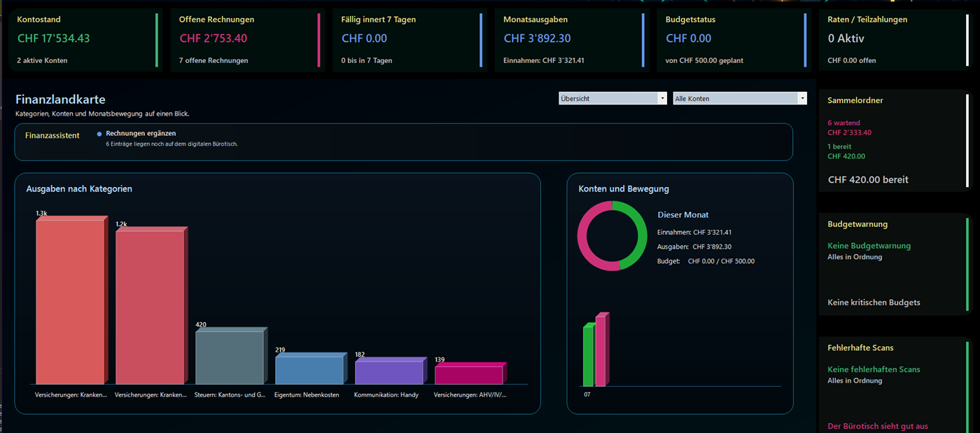Click the Kontostand summary card

click(x=85, y=40)
